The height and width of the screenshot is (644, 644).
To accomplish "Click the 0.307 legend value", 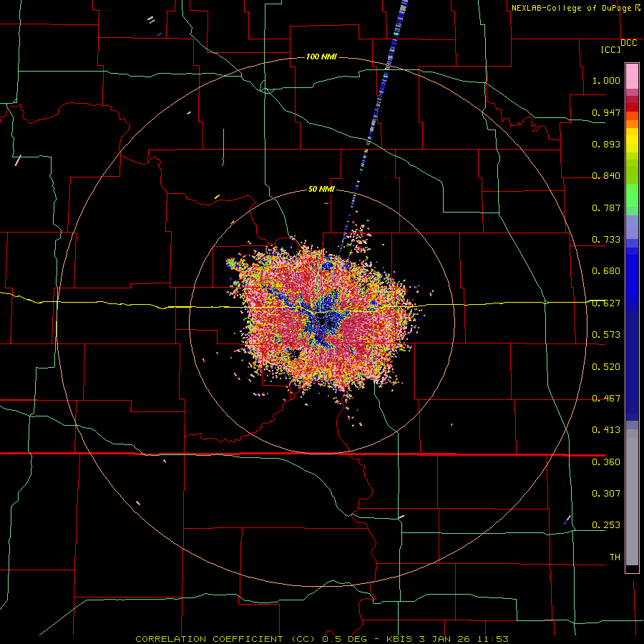I will point(606,494).
